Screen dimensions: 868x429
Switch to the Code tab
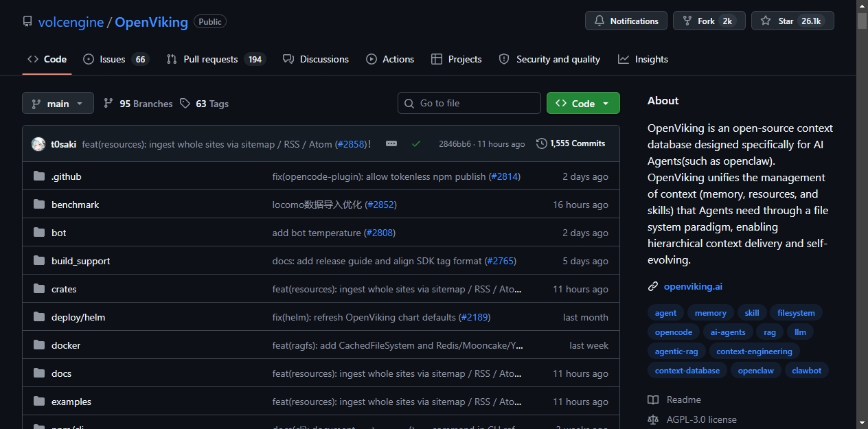pos(47,59)
